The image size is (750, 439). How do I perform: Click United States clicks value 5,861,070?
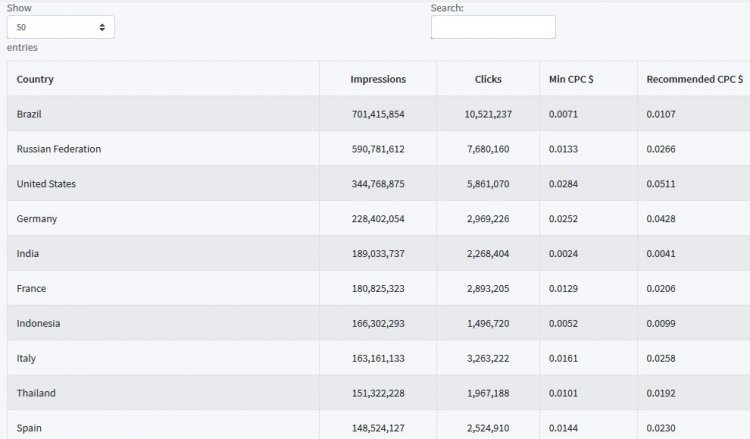488,184
